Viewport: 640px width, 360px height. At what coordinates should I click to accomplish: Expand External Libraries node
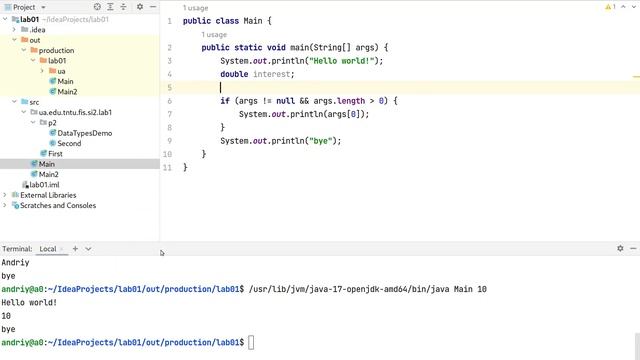point(5,195)
